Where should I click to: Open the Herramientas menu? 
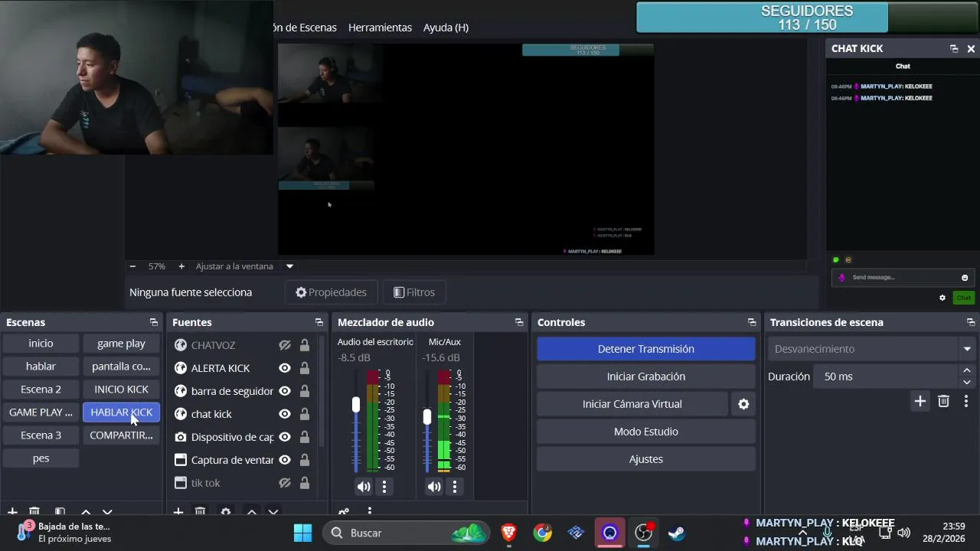(380, 28)
